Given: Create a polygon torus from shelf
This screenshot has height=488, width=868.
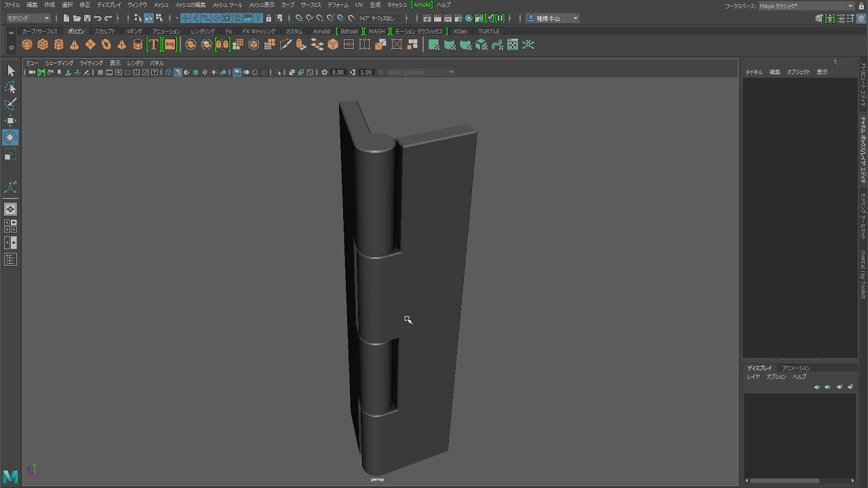Looking at the screenshot, I should [106, 45].
